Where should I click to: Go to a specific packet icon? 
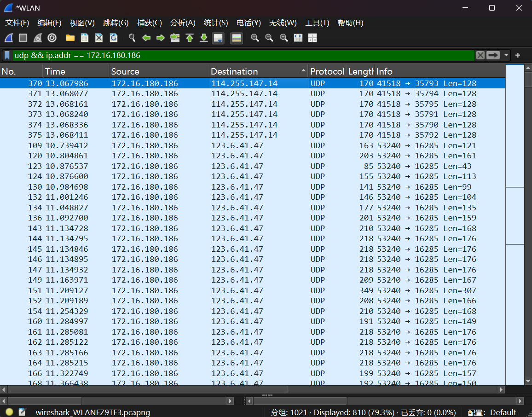point(175,38)
